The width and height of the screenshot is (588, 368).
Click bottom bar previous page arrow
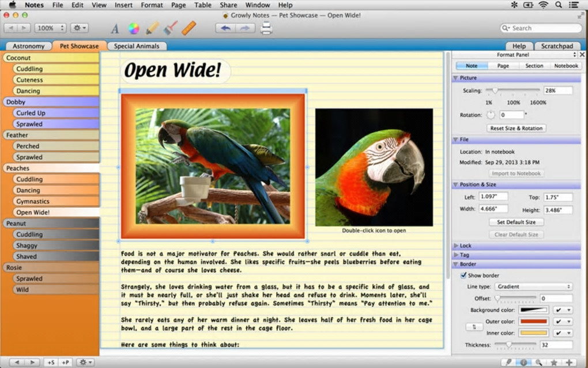[x=17, y=362]
